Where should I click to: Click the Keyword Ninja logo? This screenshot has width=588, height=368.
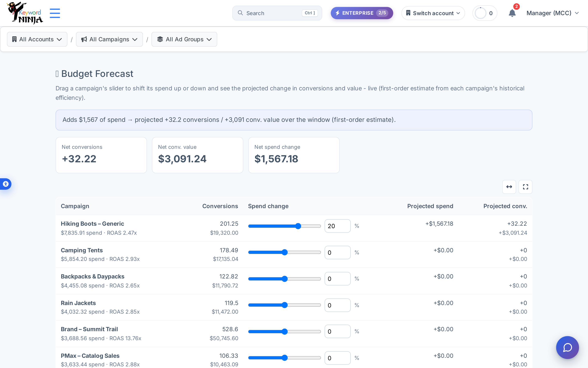25,13
